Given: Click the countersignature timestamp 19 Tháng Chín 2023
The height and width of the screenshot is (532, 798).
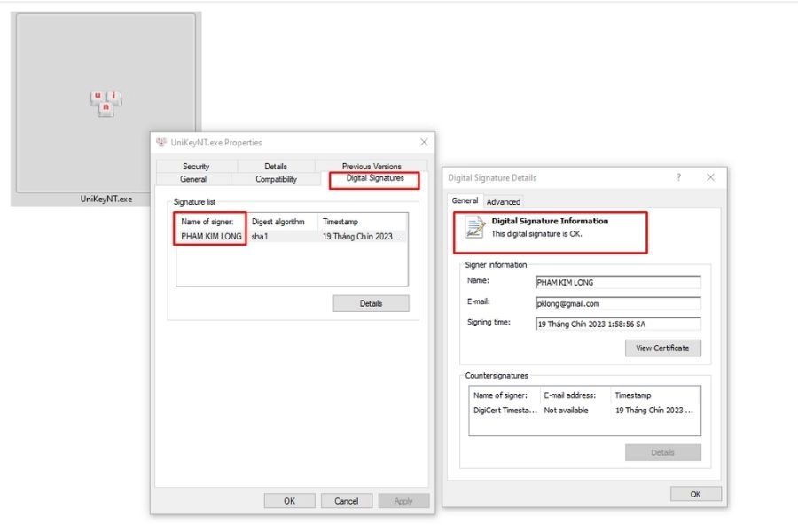Looking at the screenshot, I should (x=654, y=411).
